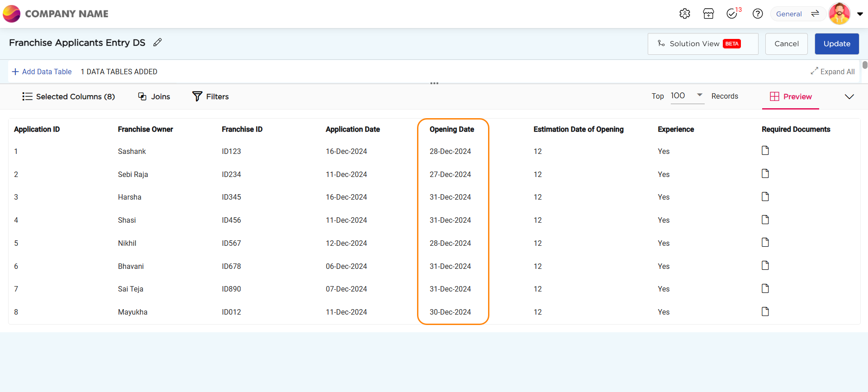The image size is (868, 392).
Task: Collapse the preview panel chevron
Action: click(x=849, y=96)
